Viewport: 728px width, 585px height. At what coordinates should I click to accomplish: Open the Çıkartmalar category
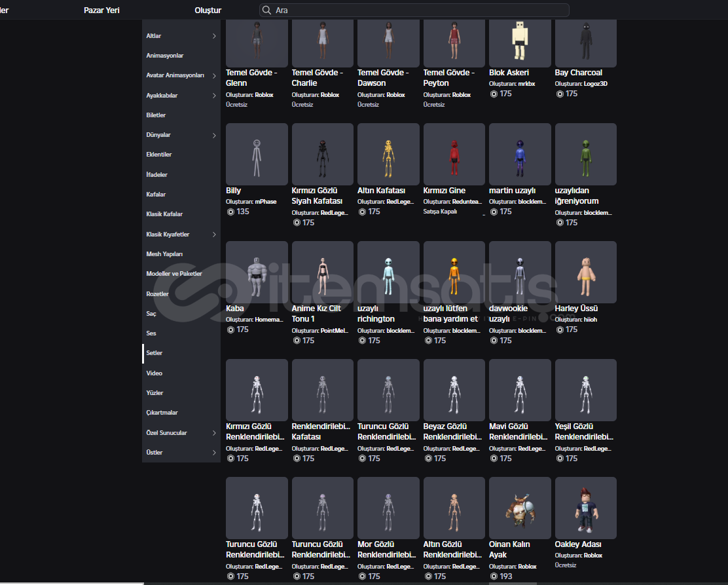162,413
